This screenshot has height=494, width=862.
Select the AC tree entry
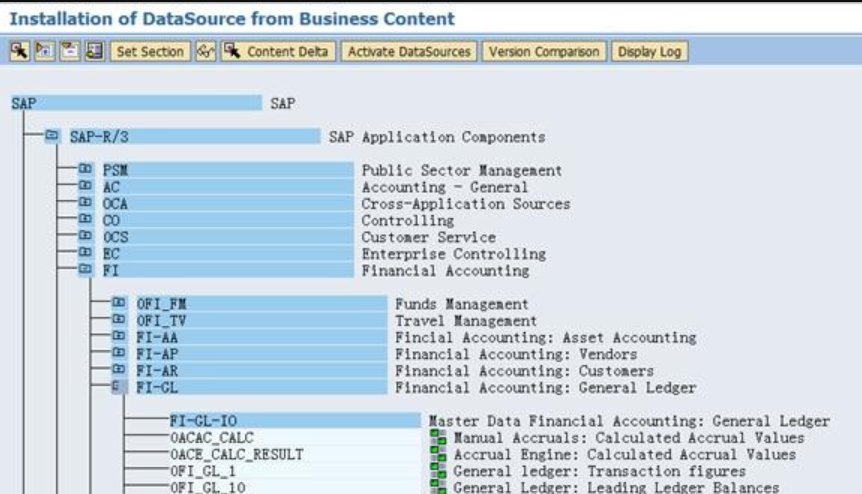[228, 187]
